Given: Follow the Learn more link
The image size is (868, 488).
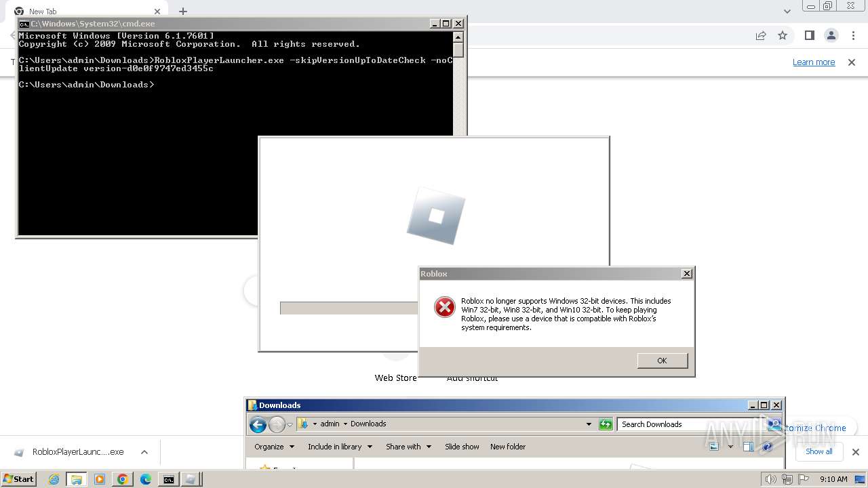Looking at the screenshot, I should coord(814,62).
